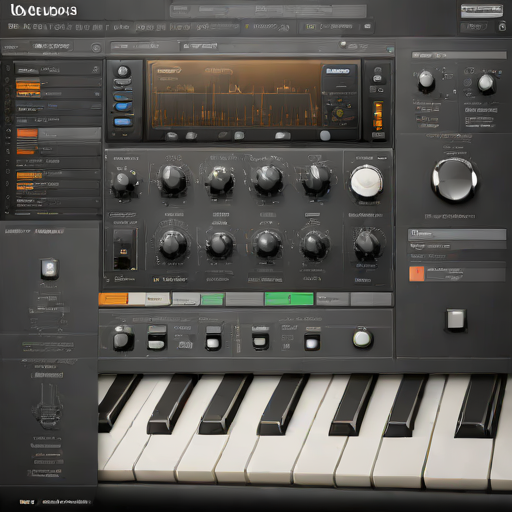Click the big chrome-ringed dial in the right panel

455,180
